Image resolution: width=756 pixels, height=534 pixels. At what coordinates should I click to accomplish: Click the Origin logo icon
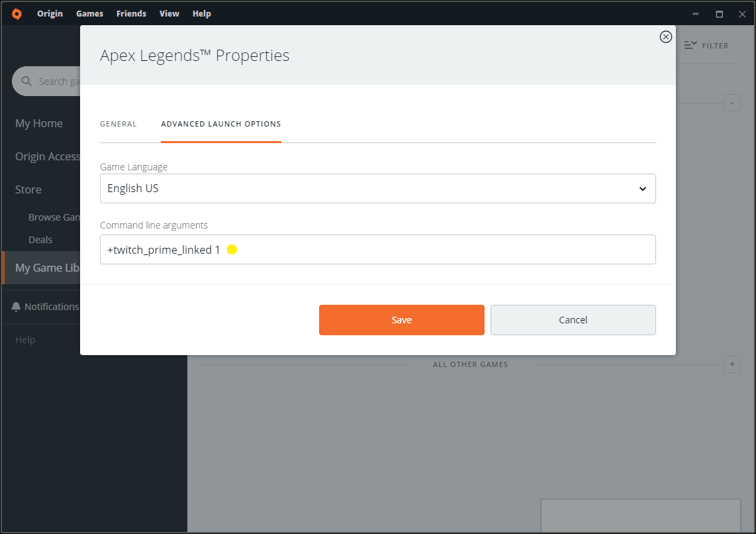click(17, 13)
